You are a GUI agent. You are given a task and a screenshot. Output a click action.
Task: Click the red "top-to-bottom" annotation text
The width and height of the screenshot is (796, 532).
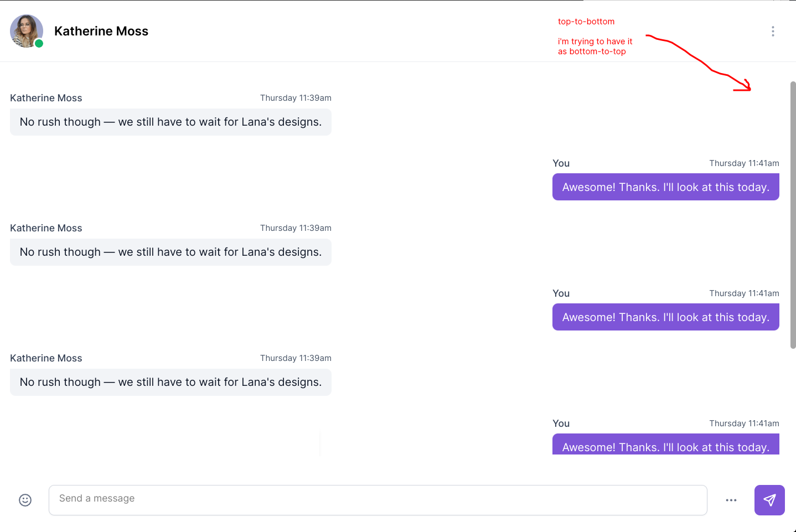(586, 22)
